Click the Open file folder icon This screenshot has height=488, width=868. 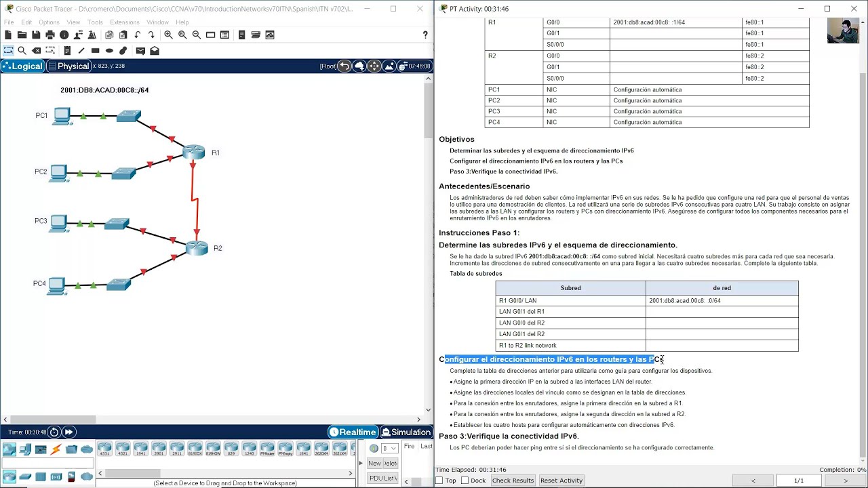22,35
